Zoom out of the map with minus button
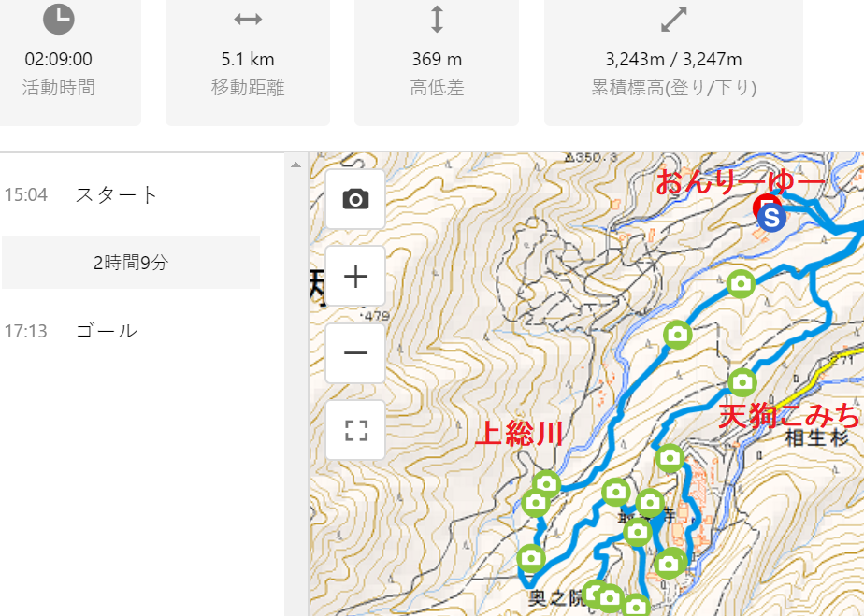This screenshot has width=864, height=616. coord(355,353)
